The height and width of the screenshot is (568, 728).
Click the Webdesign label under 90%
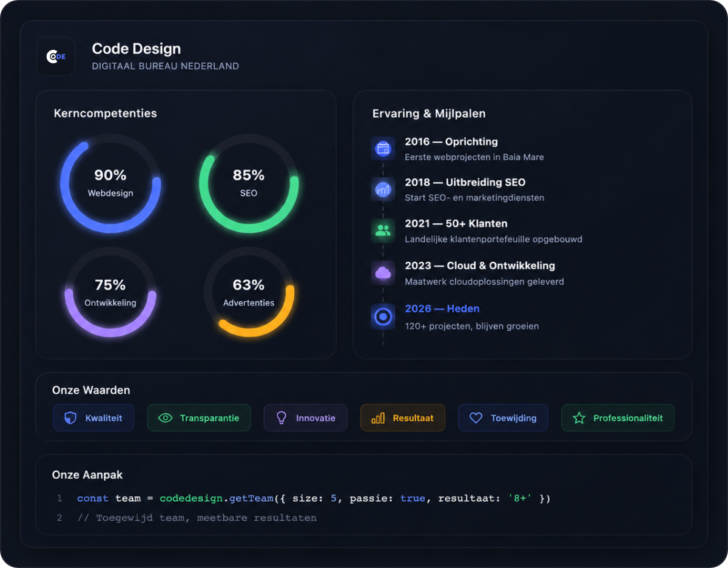point(110,193)
